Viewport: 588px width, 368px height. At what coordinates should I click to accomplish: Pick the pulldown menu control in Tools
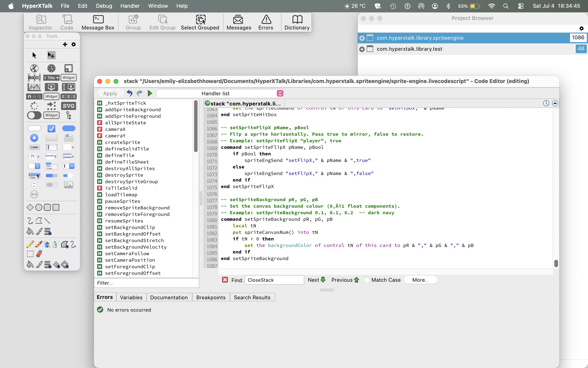pyautogui.click(x=51, y=166)
